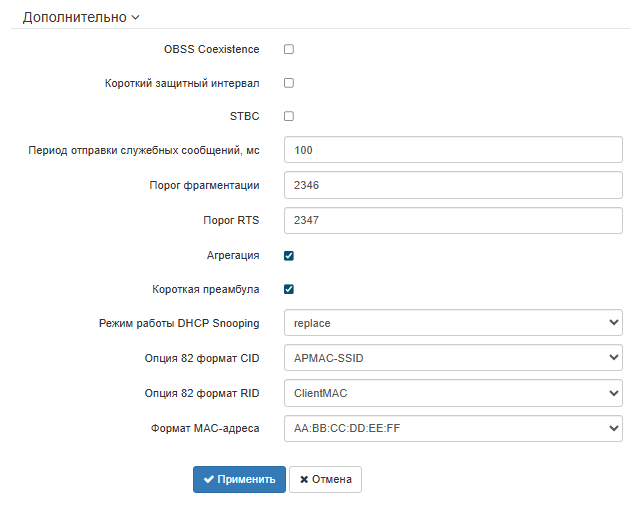The width and height of the screenshot is (630, 511).
Task: Click the checkmark icon on Применить
Action: click(209, 480)
